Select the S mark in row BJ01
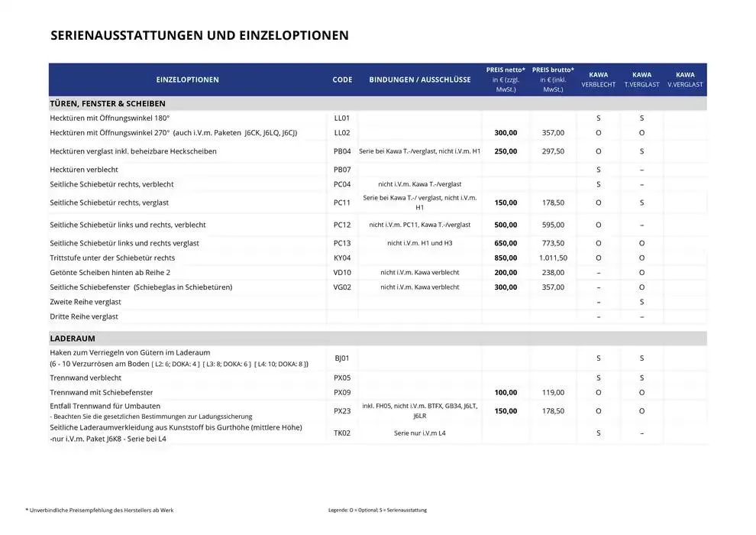The height and width of the screenshot is (535, 756). coord(598,358)
